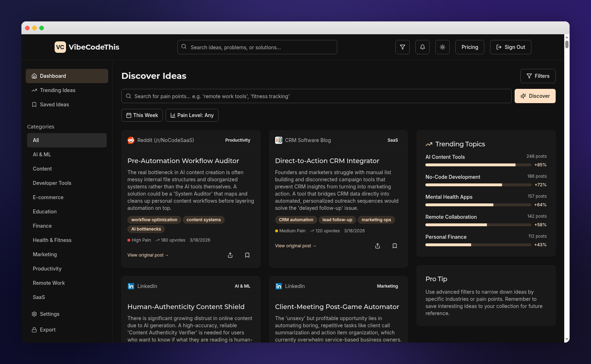The height and width of the screenshot is (364, 591).
Task: Click the No-Code Development progress bar
Action: point(478,185)
